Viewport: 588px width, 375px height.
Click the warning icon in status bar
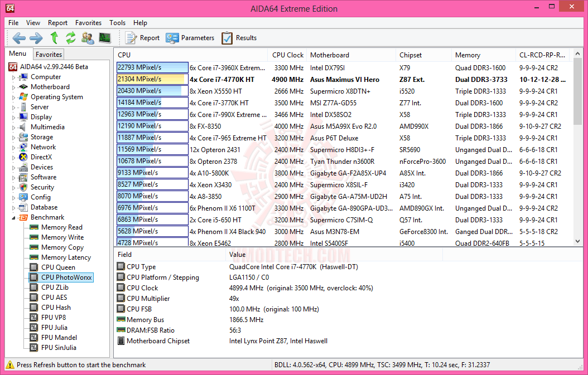[x=10, y=364]
